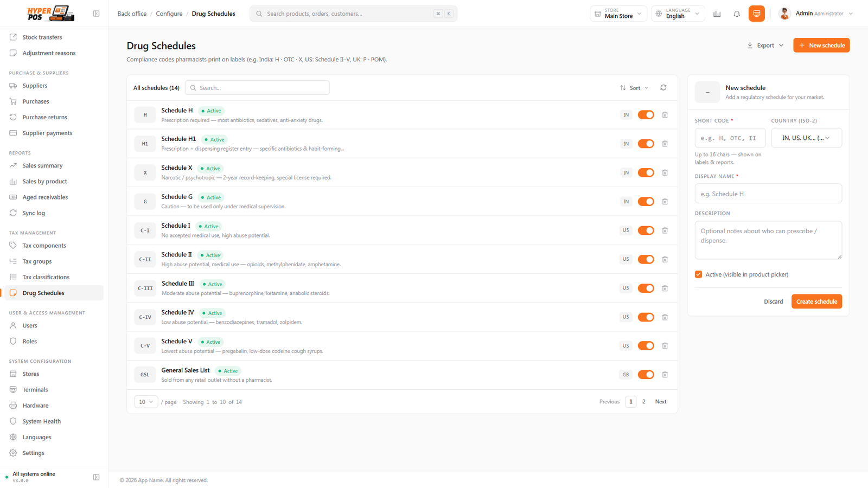
Task: Click the Create schedule button
Action: tap(816, 301)
